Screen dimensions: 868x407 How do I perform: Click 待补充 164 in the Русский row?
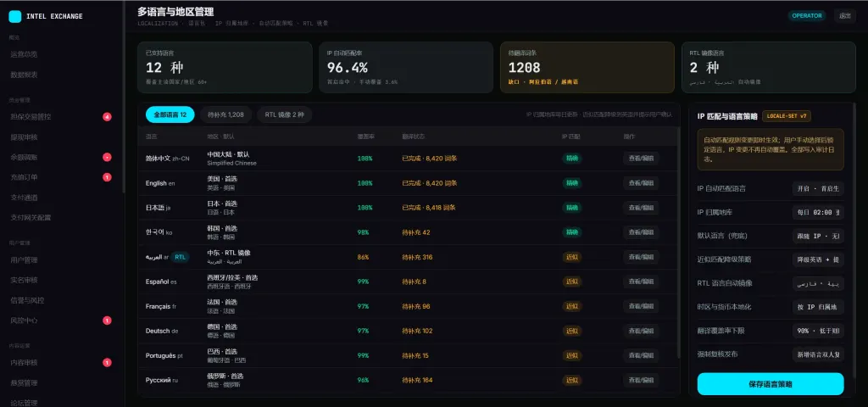(x=417, y=380)
